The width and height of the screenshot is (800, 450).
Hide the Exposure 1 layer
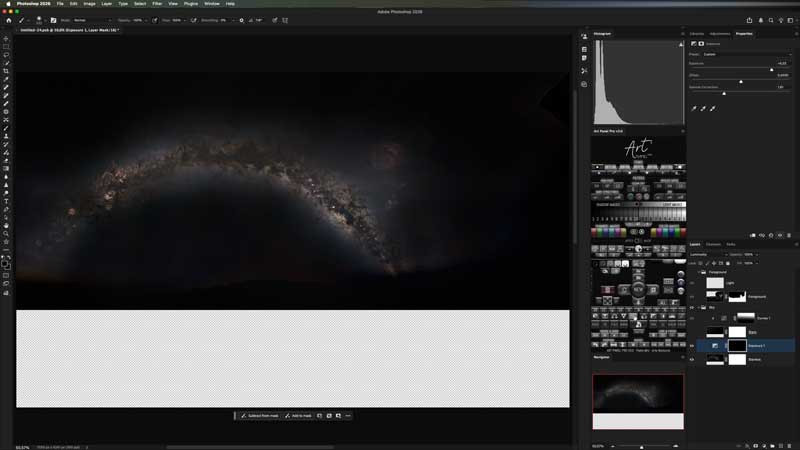692,345
